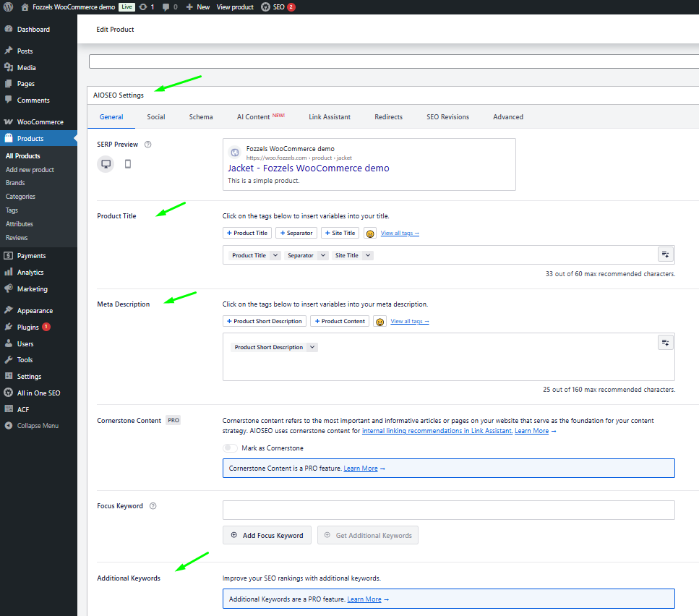Viewport: 699px width, 616px height.
Task: Click inside the Focus Keyword input field
Action: pyautogui.click(x=449, y=510)
